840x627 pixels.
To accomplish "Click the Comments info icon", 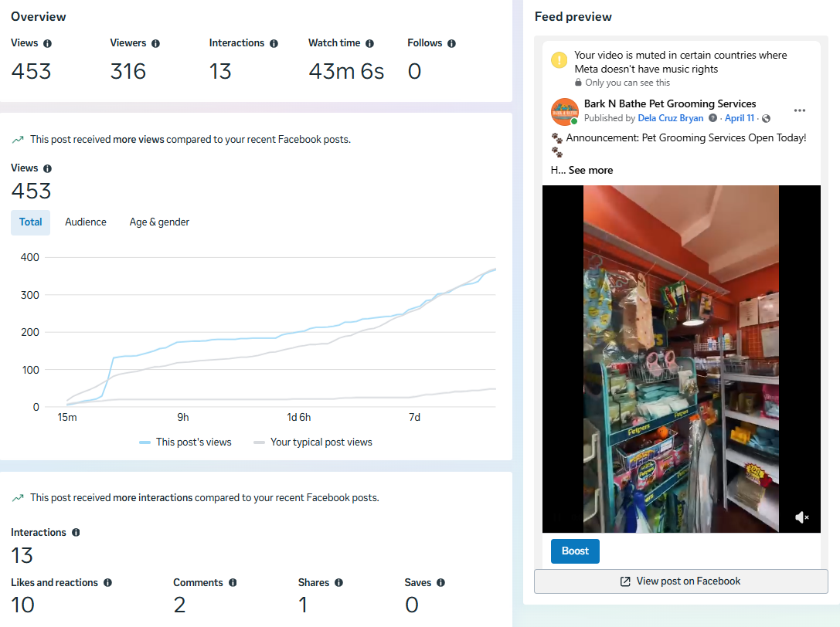I will click(x=233, y=582).
